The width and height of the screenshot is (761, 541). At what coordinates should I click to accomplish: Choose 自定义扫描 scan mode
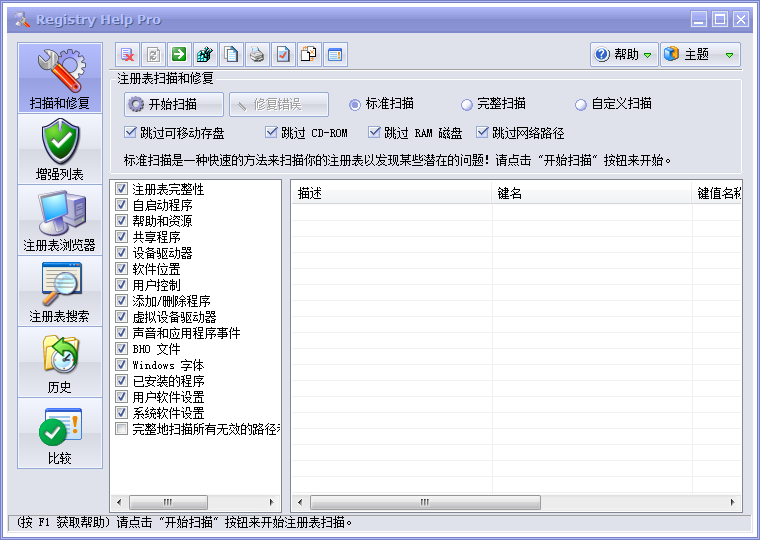581,104
